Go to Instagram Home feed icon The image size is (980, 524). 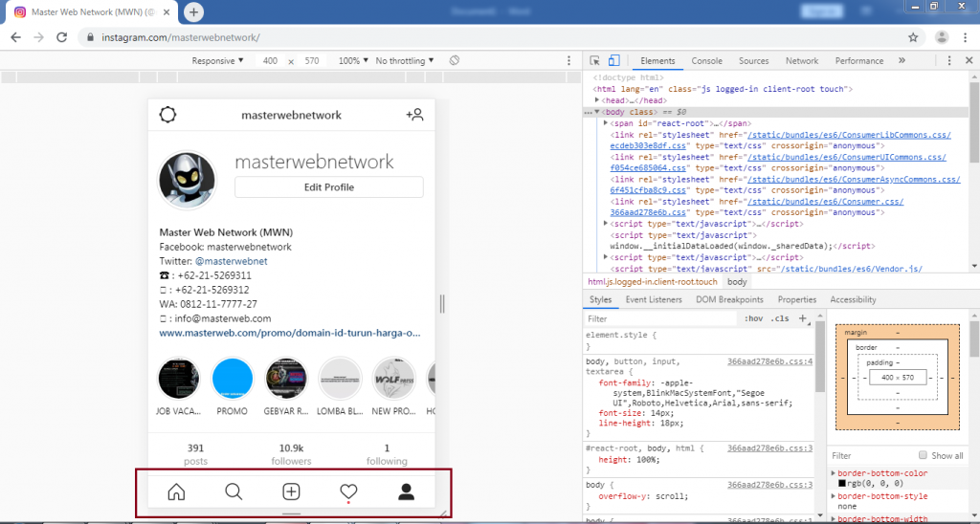(x=177, y=492)
